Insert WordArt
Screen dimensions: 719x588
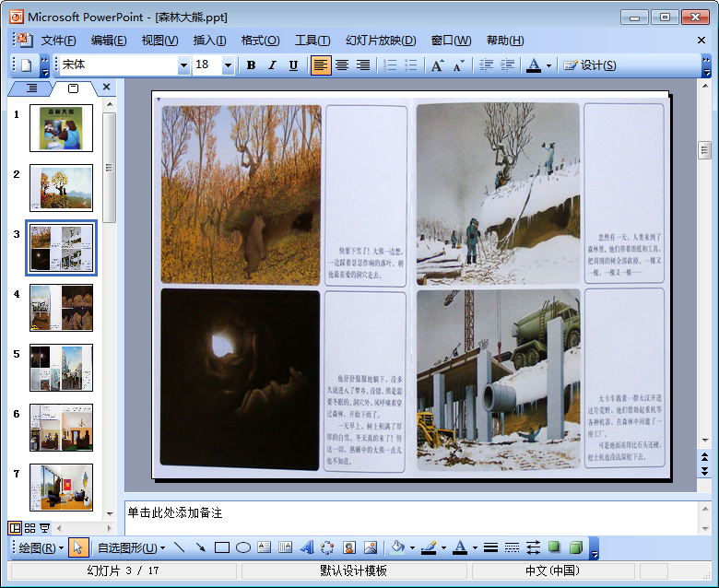coord(306,547)
